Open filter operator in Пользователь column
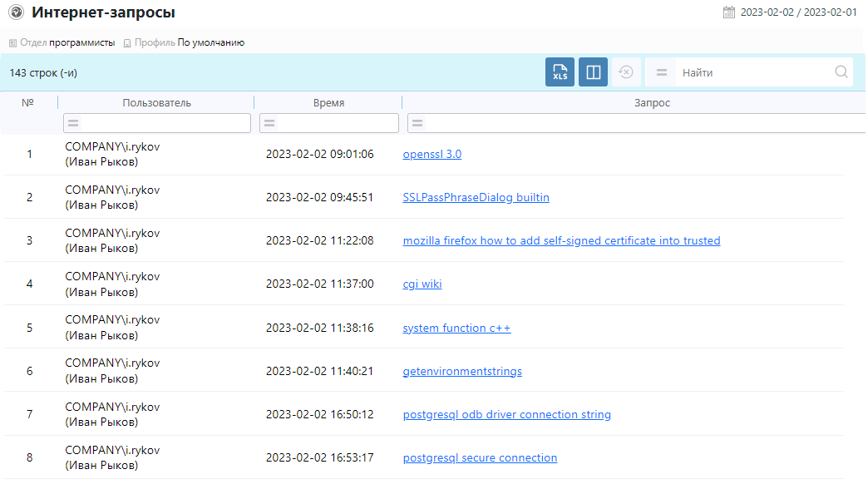The width and height of the screenshot is (868, 489). [x=73, y=123]
